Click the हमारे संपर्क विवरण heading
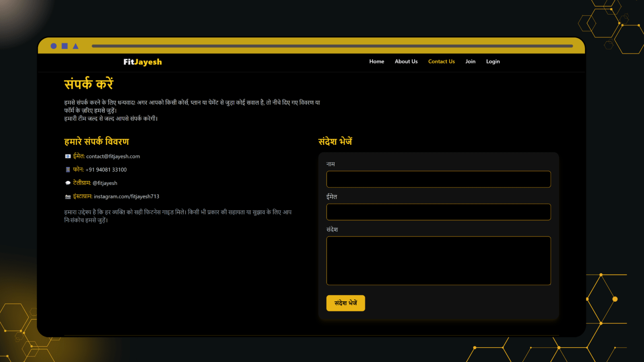 pos(97,142)
